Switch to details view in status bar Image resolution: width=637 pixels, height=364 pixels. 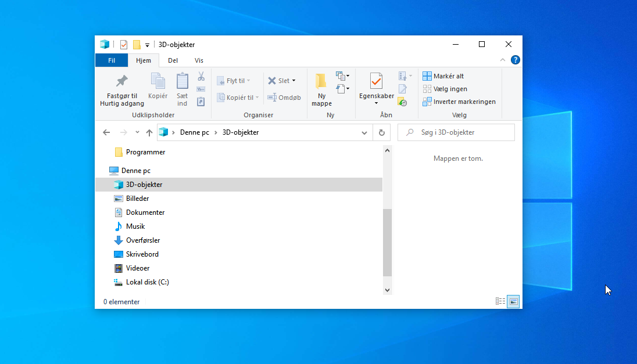pos(500,301)
